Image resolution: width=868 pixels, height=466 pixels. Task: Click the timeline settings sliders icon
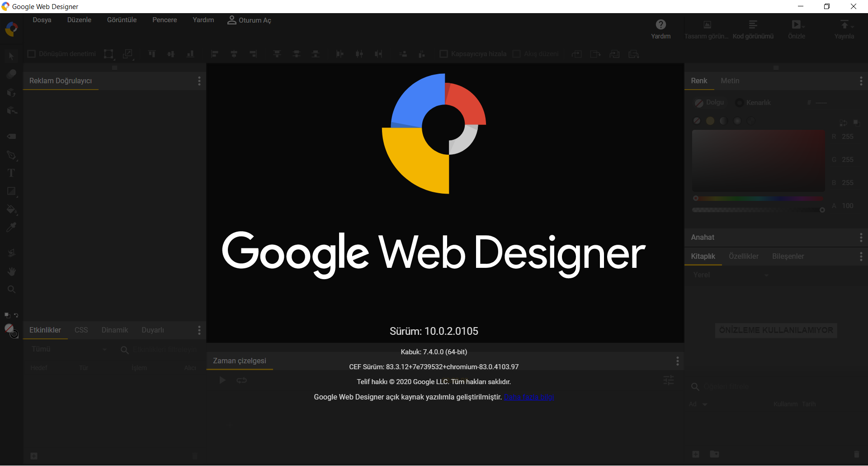tap(669, 380)
